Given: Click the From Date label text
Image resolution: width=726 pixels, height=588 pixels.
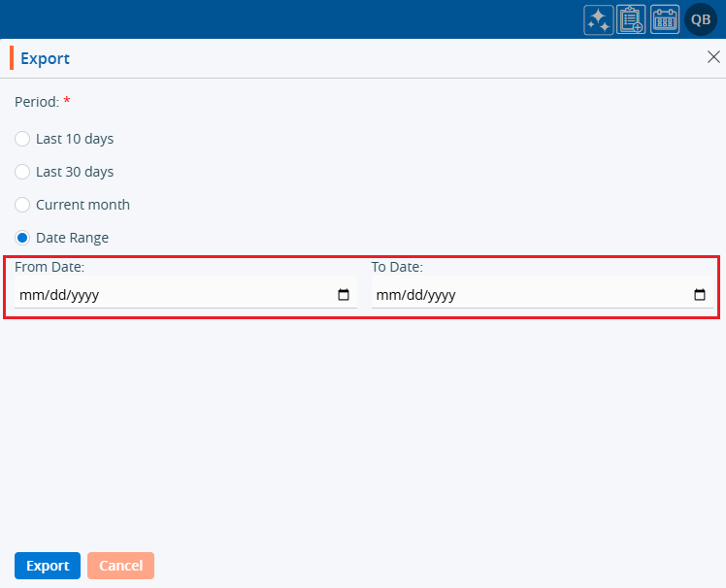Looking at the screenshot, I should point(49,266).
